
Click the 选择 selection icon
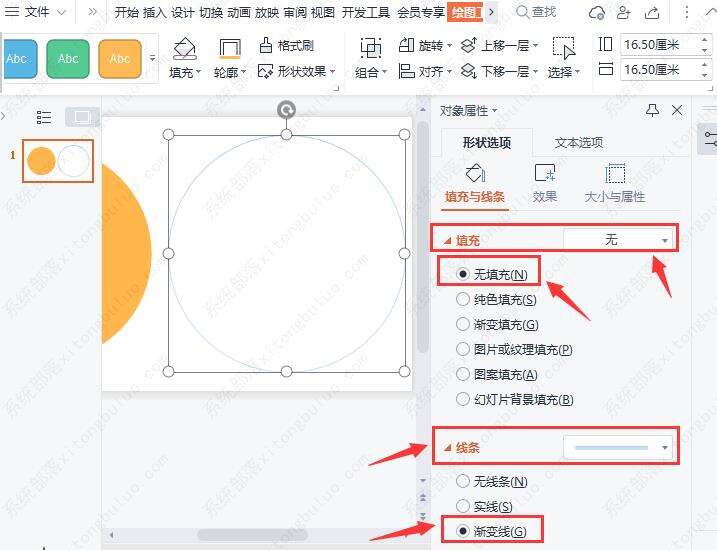coord(563,48)
